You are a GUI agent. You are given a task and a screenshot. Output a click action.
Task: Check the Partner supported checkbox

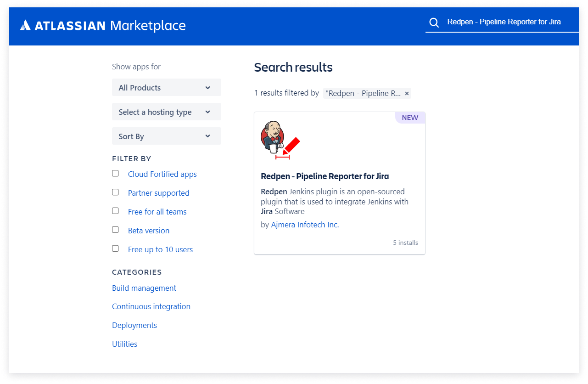[115, 192]
